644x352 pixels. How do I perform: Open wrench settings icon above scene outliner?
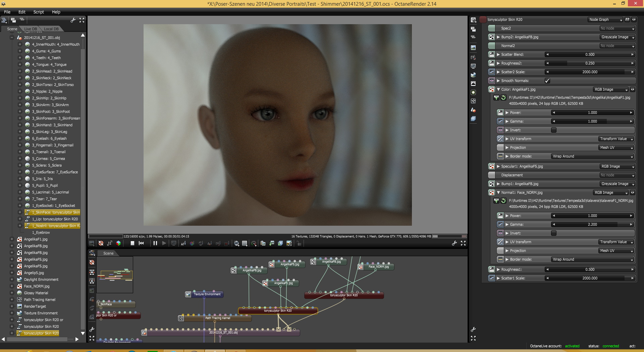tap(73, 20)
